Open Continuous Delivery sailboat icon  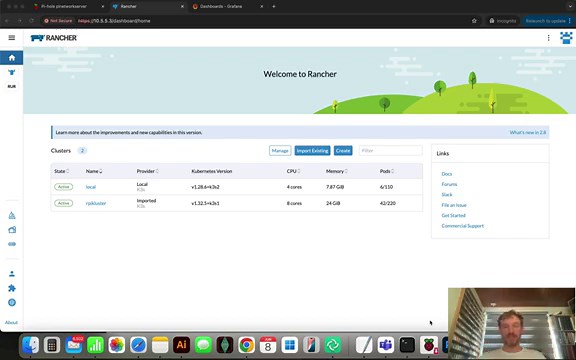point(12,215)
